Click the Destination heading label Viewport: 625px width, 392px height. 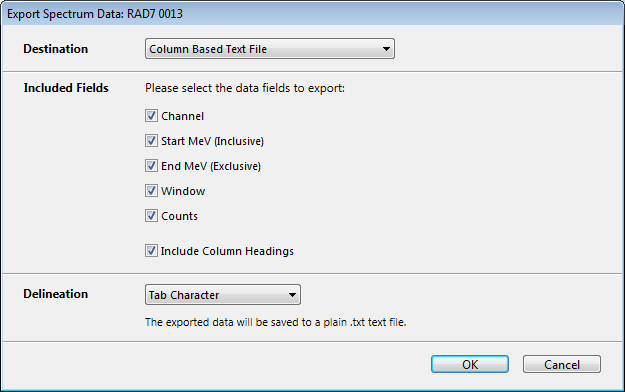coord(56,49)
